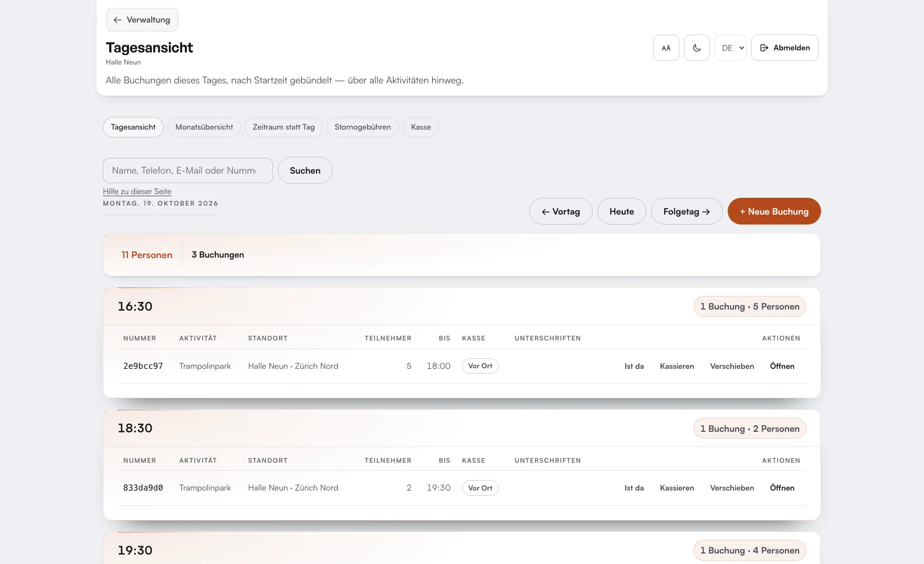
Task: Click the 18:30 time slot heading
Action: pos(135,428)
